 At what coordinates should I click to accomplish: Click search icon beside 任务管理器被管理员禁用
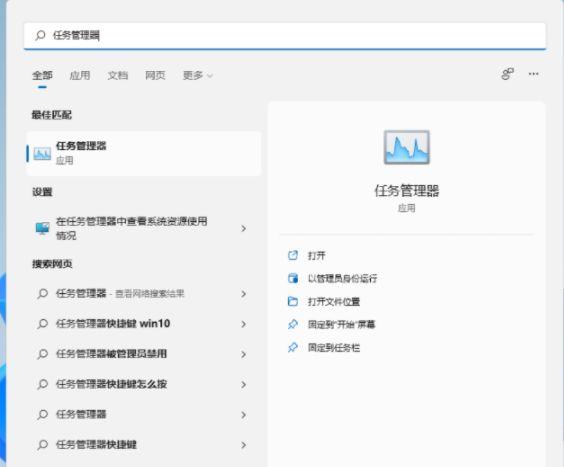(x=42, y=354)
